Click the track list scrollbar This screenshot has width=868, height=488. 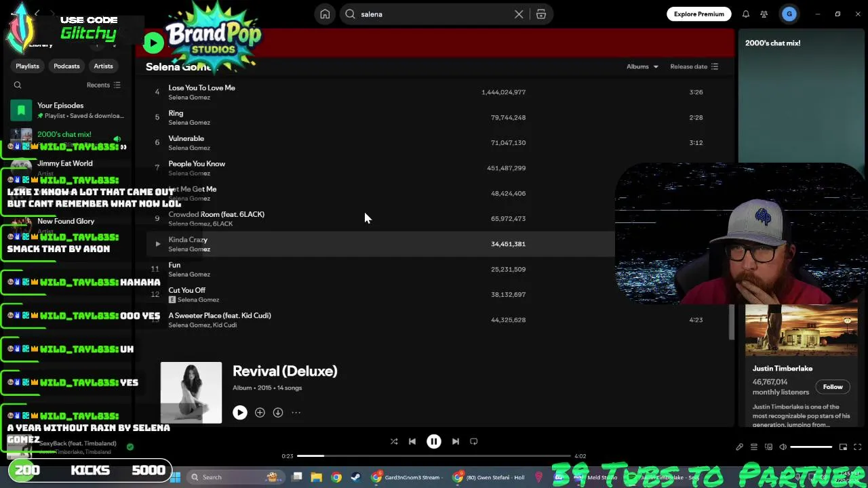(731, 321)
